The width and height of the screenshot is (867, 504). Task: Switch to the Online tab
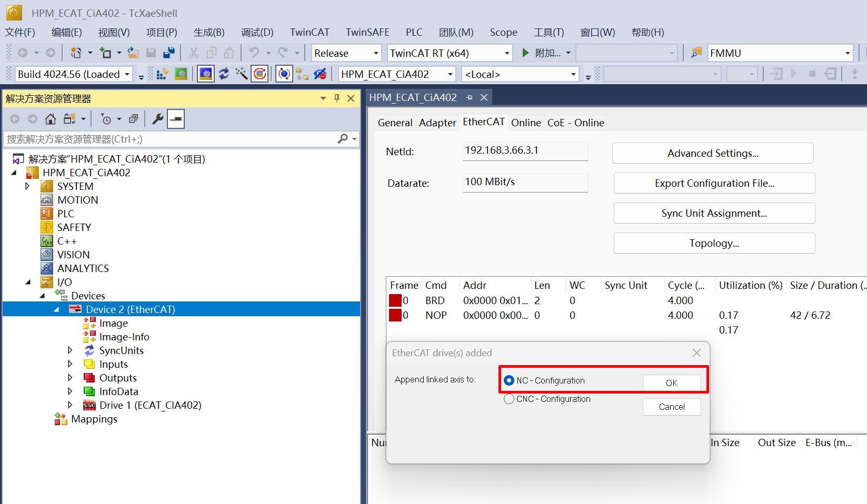point(526,123)
